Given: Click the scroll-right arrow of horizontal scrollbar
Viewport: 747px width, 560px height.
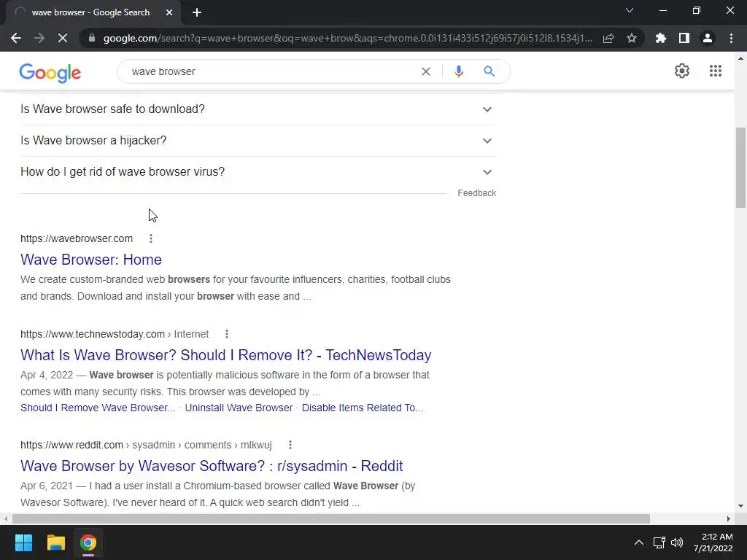Looking at the screenshot, I should tap(729, 518).
